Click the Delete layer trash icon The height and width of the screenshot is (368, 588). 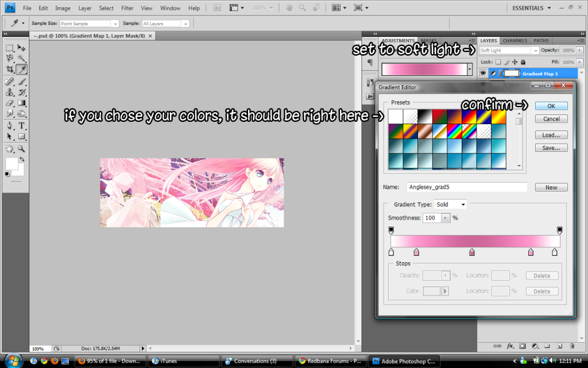click(x=572, y=346)
